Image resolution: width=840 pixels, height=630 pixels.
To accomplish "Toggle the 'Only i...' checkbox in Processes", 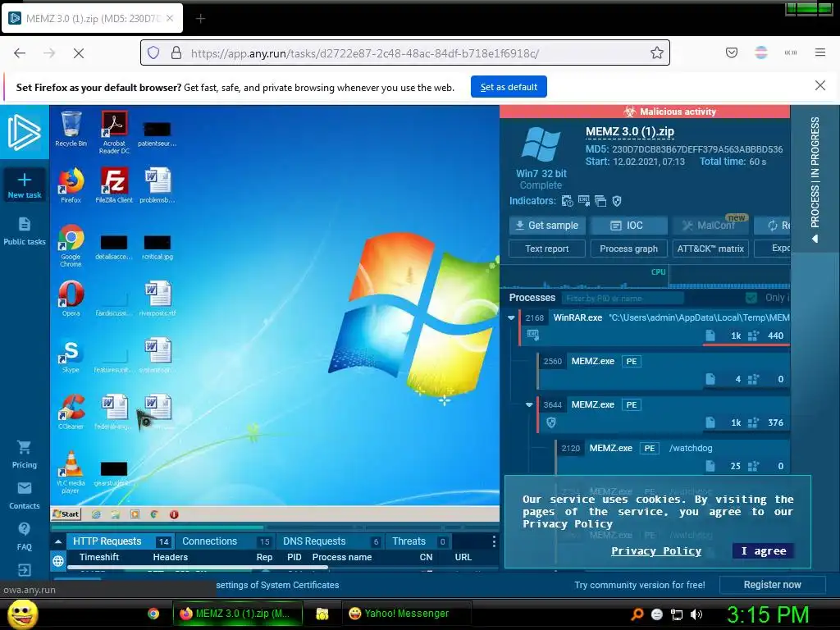I will tap(751, 298).
